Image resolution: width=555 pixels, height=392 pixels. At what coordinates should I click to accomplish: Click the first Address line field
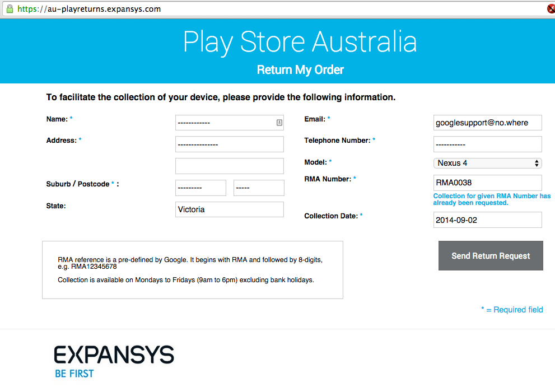point(230,144)
